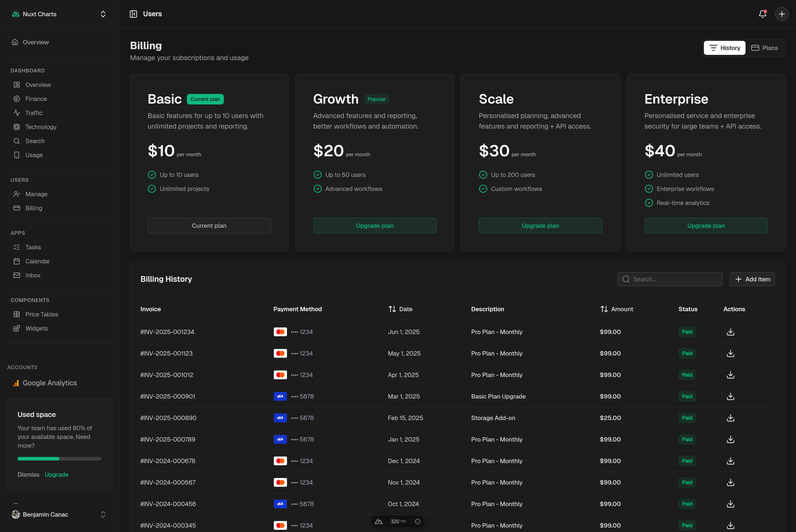
Task: Click the plus icon in top bar
Action: (x=782, y=14)
